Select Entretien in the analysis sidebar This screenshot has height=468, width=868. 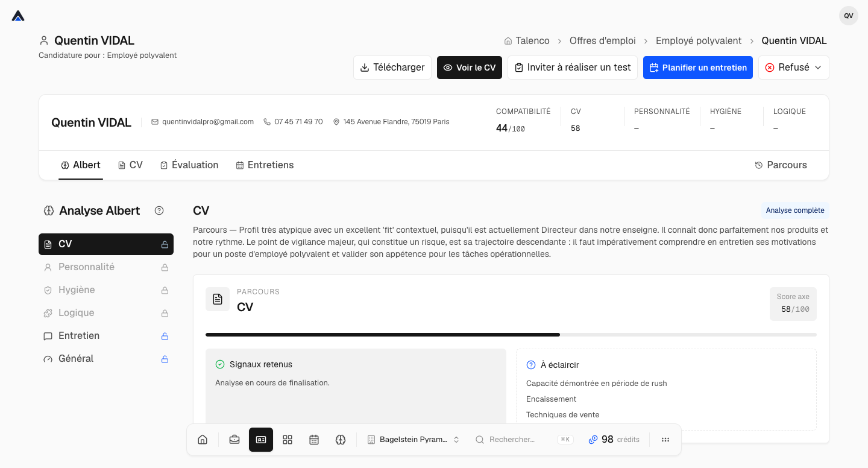point(106,336)
